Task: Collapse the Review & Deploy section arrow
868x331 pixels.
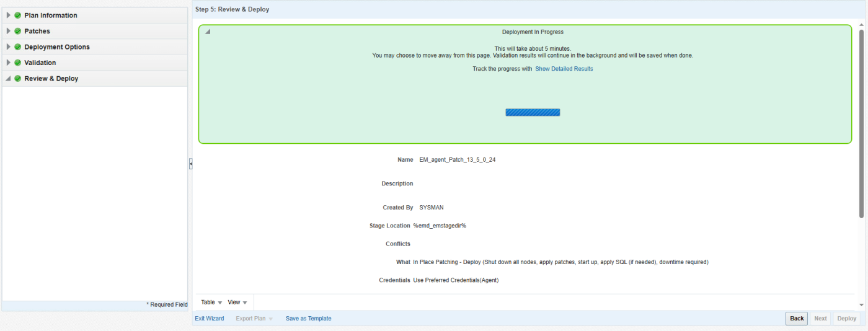Action: click(9, 79)
